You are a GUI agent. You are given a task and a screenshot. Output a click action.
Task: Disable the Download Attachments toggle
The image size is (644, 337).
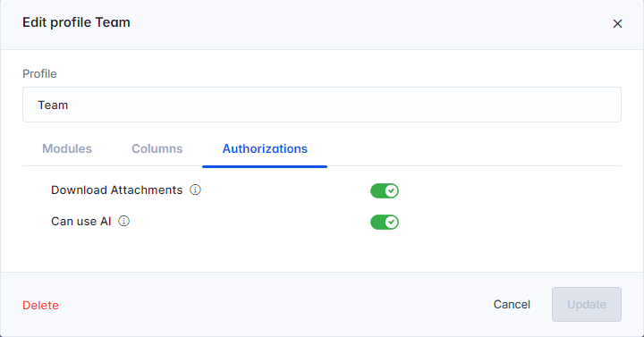(x=385, y=190)
